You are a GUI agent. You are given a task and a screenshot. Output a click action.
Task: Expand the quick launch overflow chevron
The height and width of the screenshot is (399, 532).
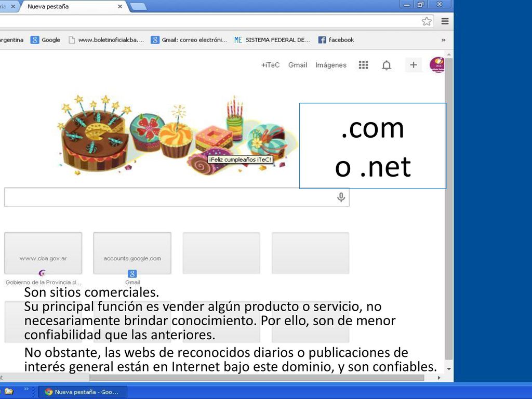tap(26, 389)
